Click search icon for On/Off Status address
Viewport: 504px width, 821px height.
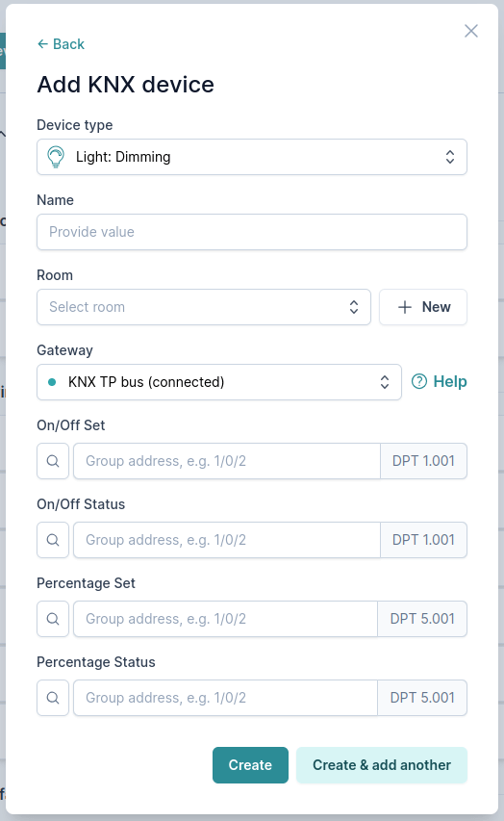(x=53, y=540)
